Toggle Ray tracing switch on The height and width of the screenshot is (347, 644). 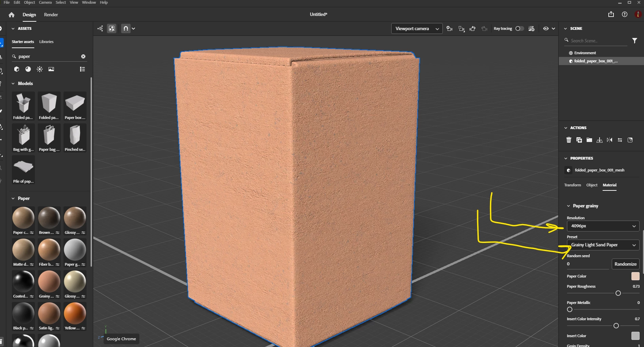tap(519, 28)
